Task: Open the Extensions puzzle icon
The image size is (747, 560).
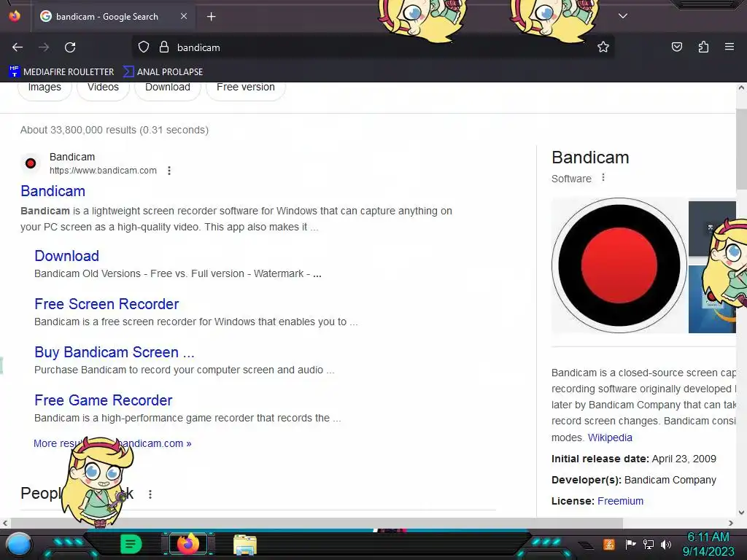Action: point(703,47)
